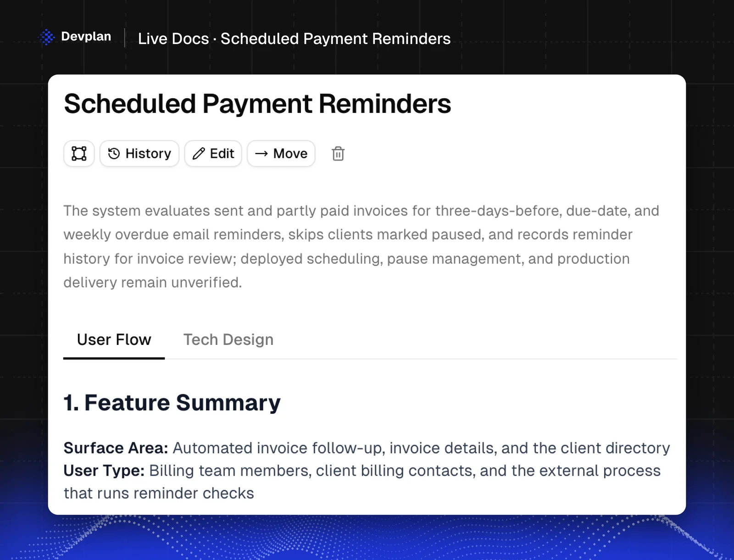Click the 'User Type:' label
The width and height of the screenshot is (734, 560).
[x=104, y=471]
